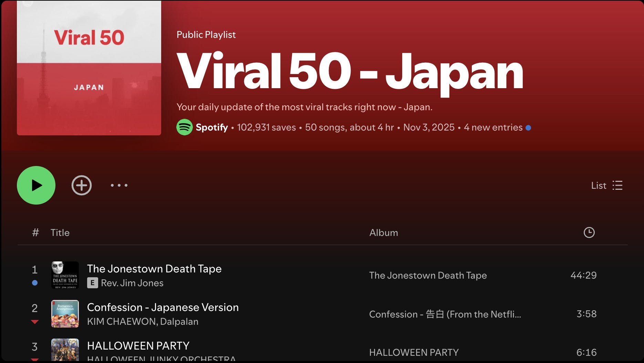
Task: Click the red down arrow under track 2
Action: tap(35, 322)
